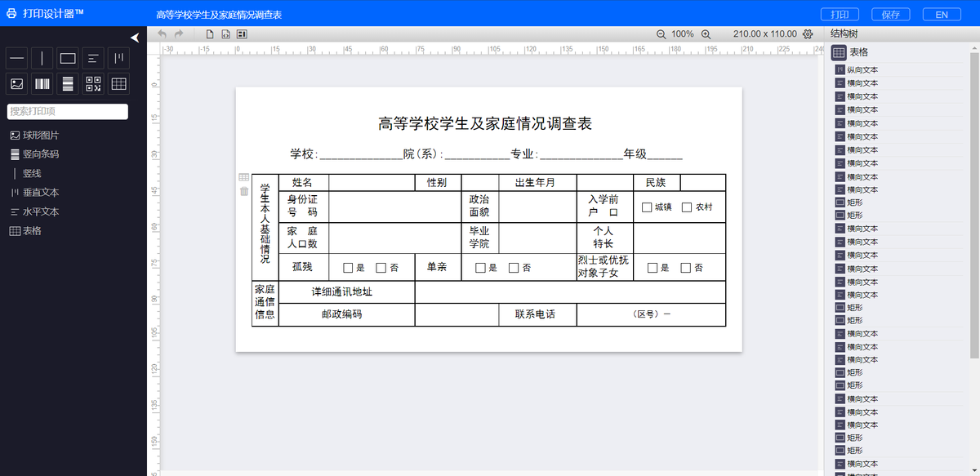Select the 民族 cell in the table
Viewport: 980px width, 476px height.
pyautogui.click(x=656, y=182)
